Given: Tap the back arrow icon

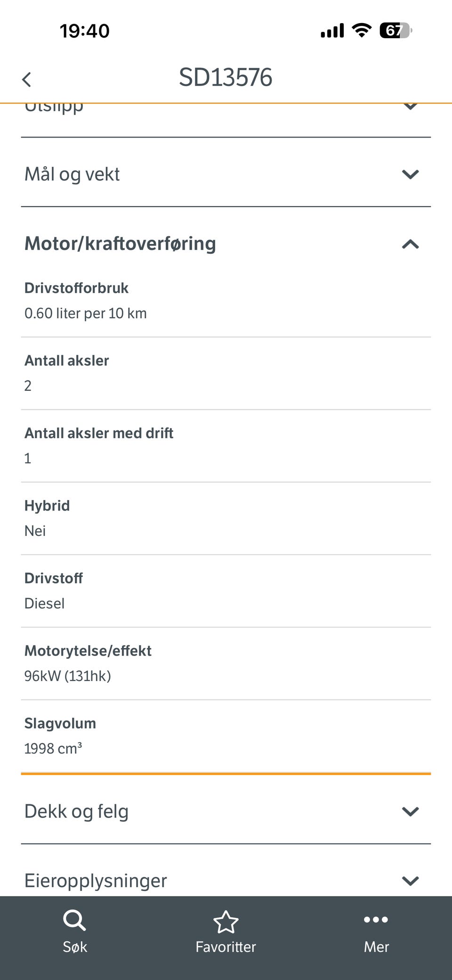Looking at the screenshot, I should click(x=27, y=79).
